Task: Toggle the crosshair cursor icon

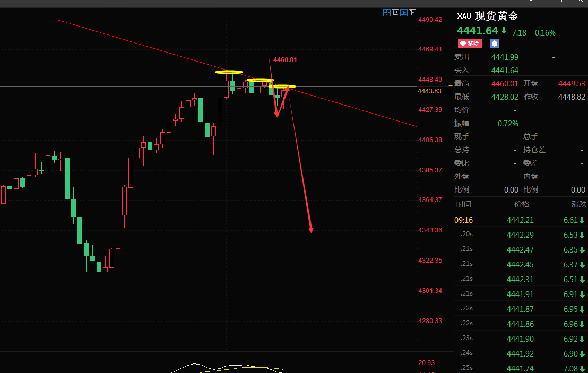Action: tap(387, 13)
